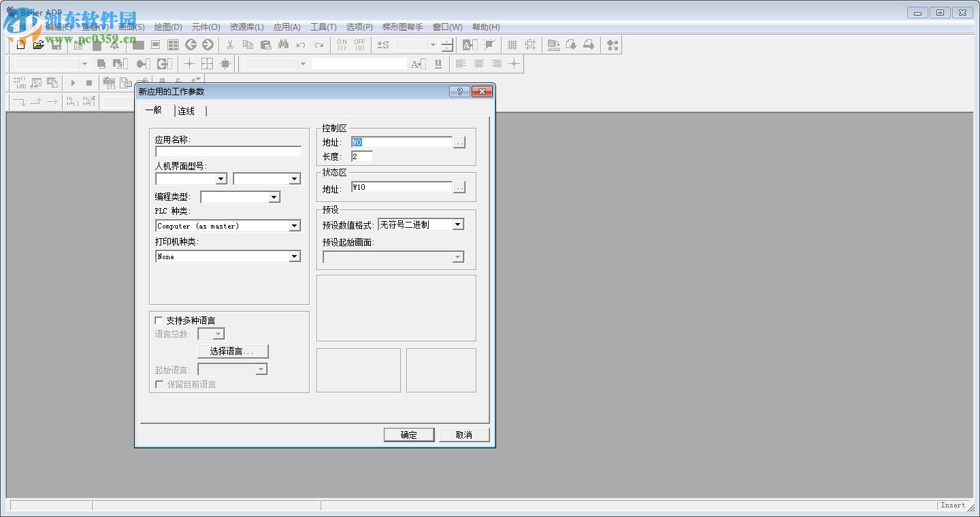980x517 pixels.
Task: Click the 取消 button
Action: (x=463, y=435)
